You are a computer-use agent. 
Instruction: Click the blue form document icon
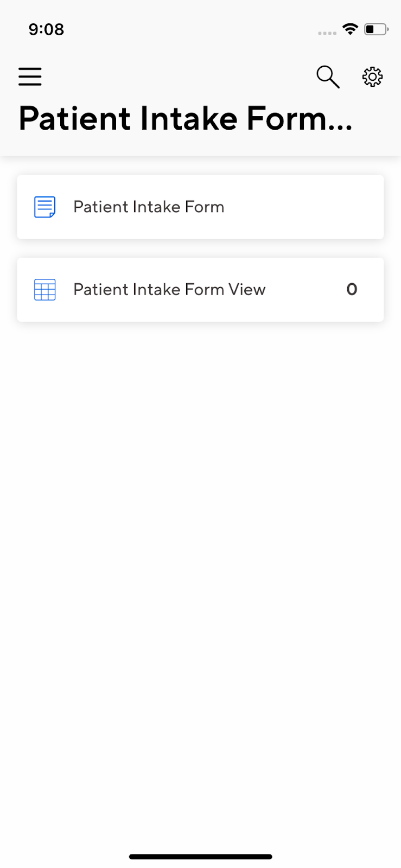point(45,207)
